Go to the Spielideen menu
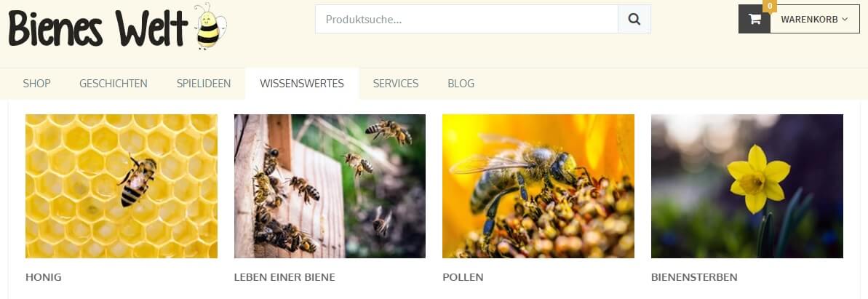Image resolution: width=868 pixels, height=299 pixels. tap(204, 84)
